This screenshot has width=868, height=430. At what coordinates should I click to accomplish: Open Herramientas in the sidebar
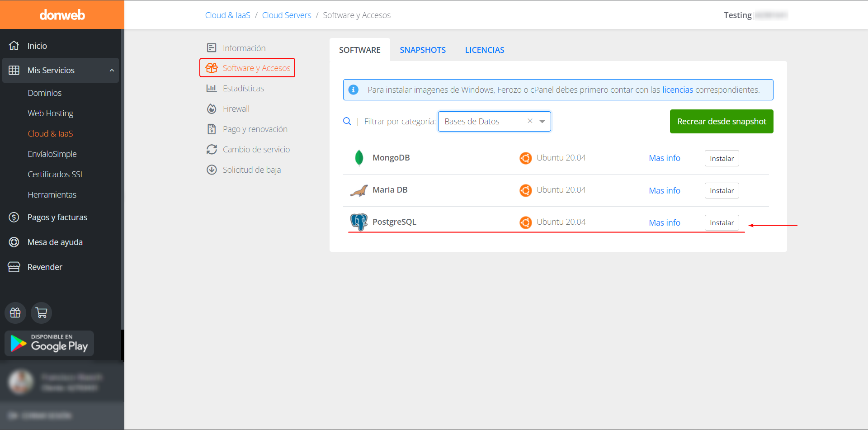52,194
